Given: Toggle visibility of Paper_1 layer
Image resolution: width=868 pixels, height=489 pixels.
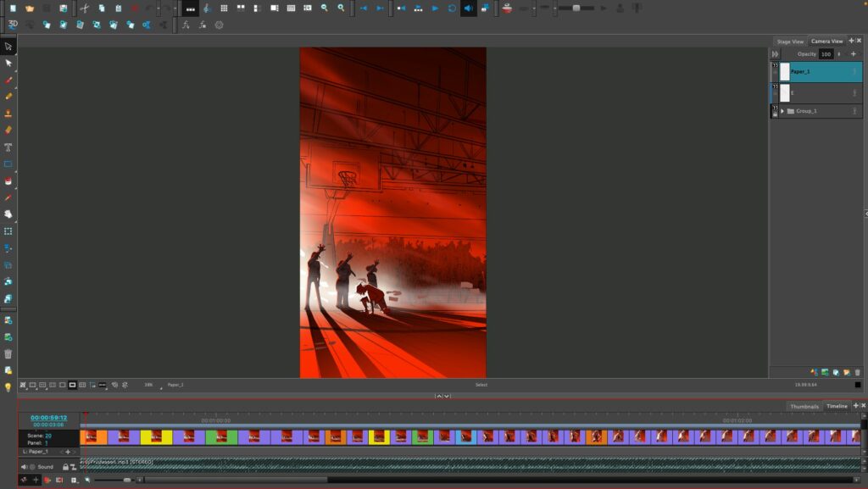Looking at the screenshot, I should point(775,66).
